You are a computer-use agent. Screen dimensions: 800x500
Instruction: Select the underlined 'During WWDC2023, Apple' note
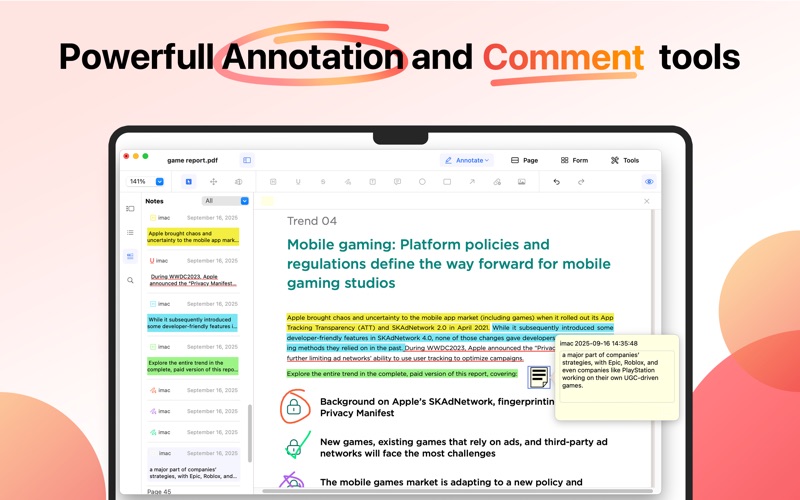(193, 280)
